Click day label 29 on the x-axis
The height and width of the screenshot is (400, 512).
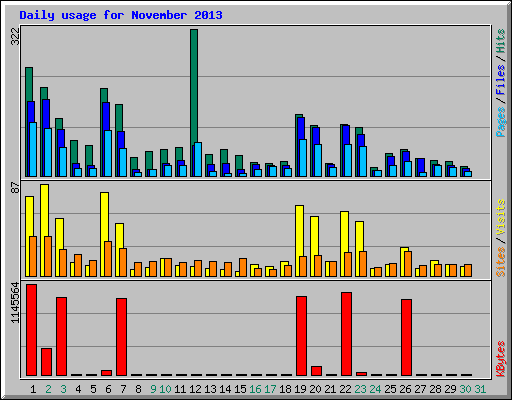click(450, 389)
